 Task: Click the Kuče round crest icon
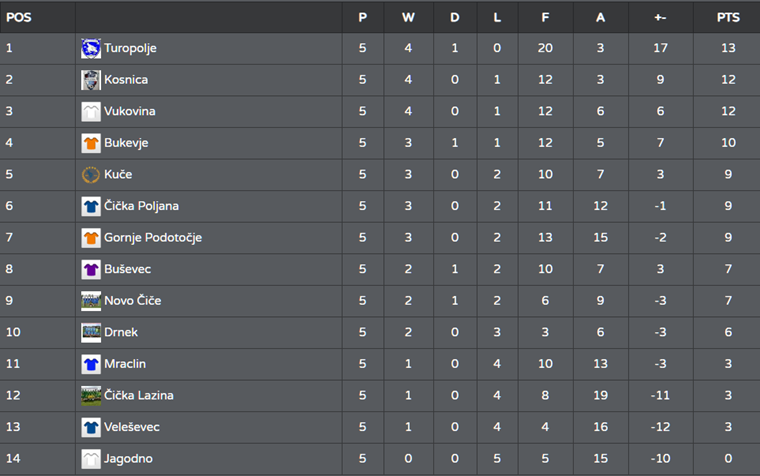tap(91, 175)
